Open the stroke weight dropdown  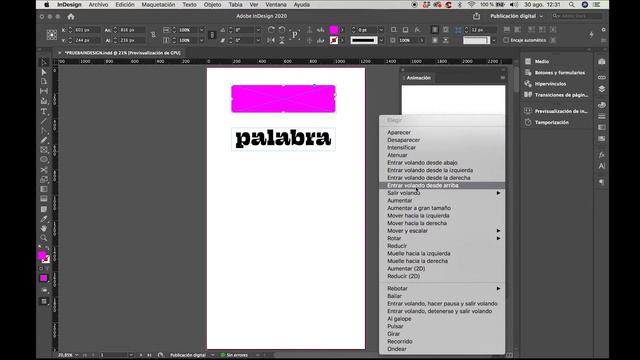[381, 30]
